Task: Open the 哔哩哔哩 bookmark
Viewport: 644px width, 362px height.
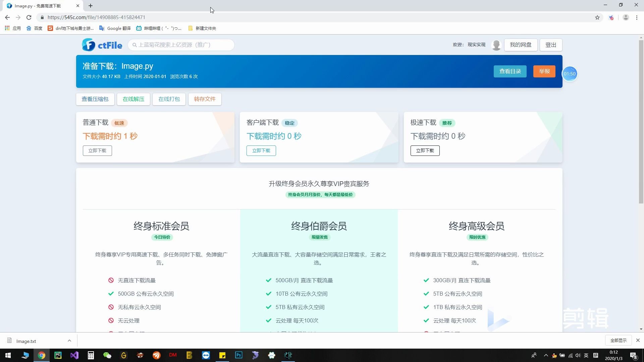Action: coord(159,28)
